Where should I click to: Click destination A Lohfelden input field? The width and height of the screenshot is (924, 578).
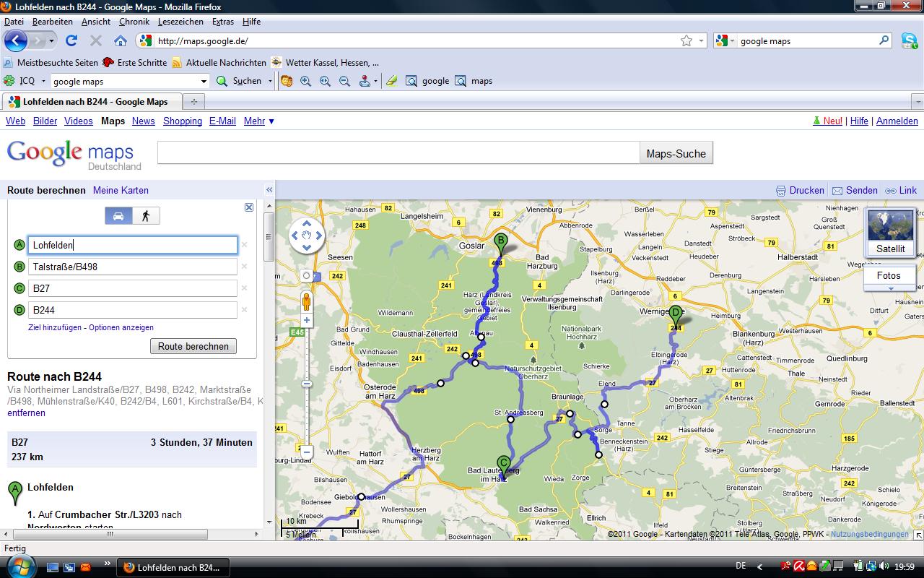(133, 245)
